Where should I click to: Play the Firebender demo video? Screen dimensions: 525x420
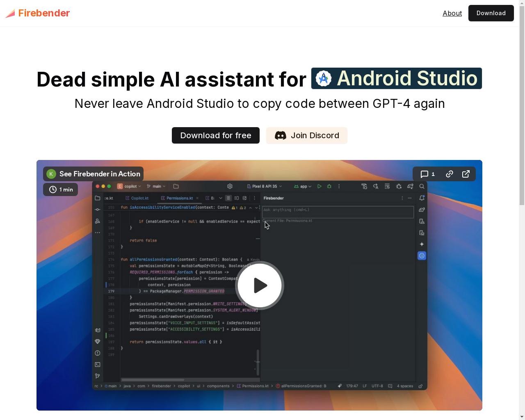260,285
